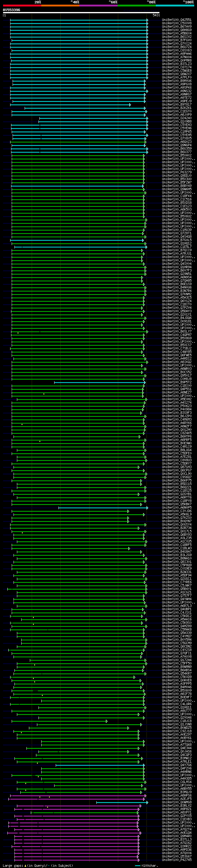Select the UniRef100_Q6FWE5 label
This screenshot has height=868, width=197.
[x=176, y=355]
